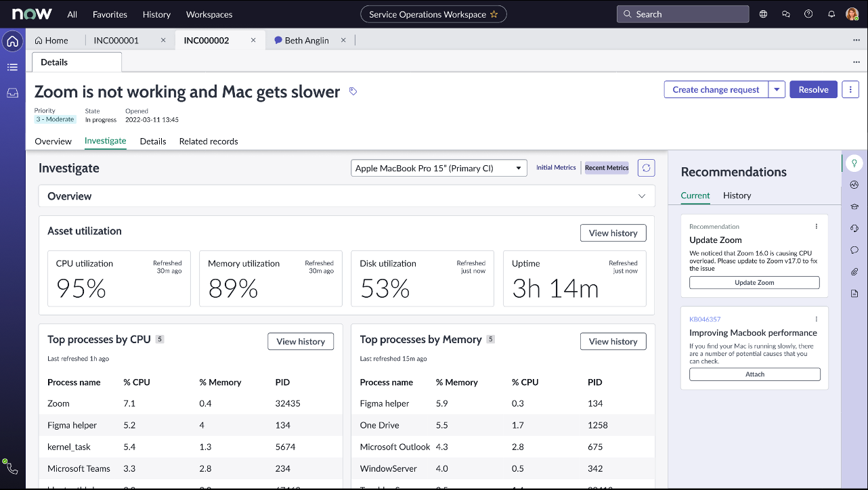Open the Apple MacBook Pro CI dropdown
Viewport: 868px width, 490px height.
point(439,168)
